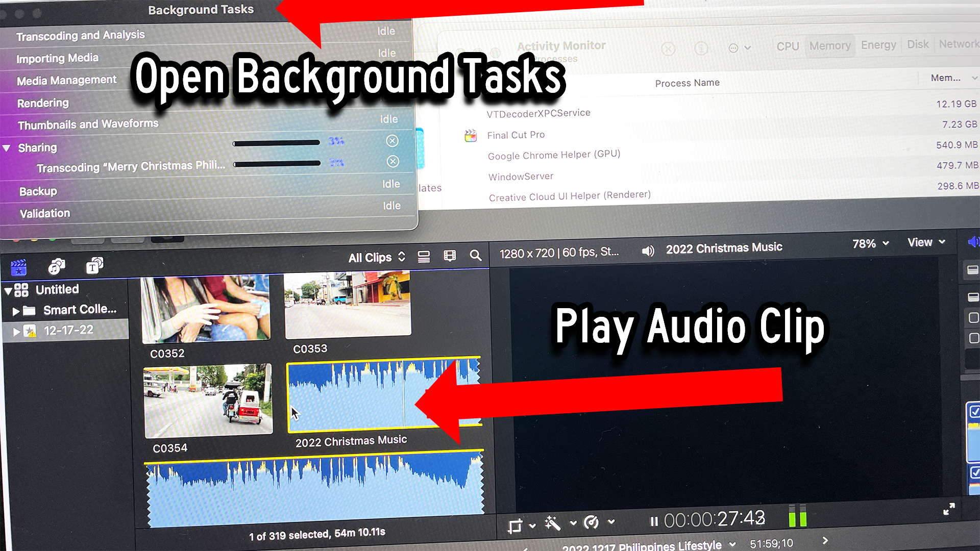Open the enhancements wand dropdown arrow
The height and width of the screenshot is (551, 980).
coord(573,523)
